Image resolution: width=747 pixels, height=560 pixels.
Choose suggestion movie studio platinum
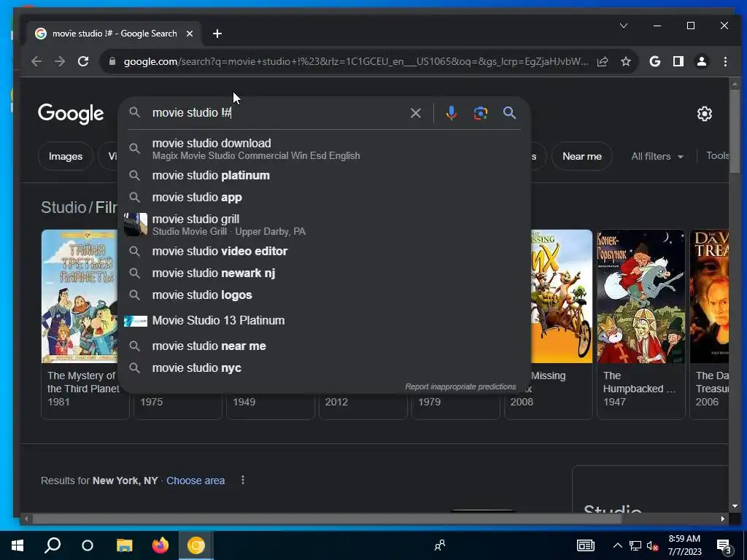(324, 175)
